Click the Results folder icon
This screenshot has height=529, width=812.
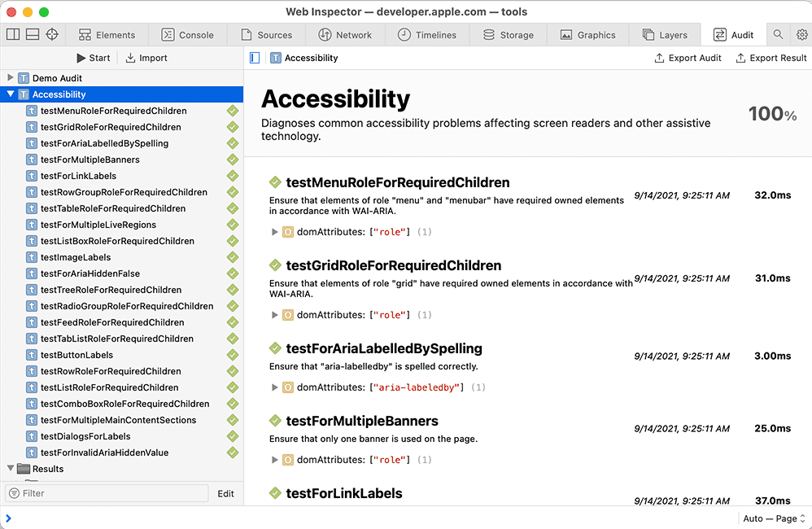point(24,469)
